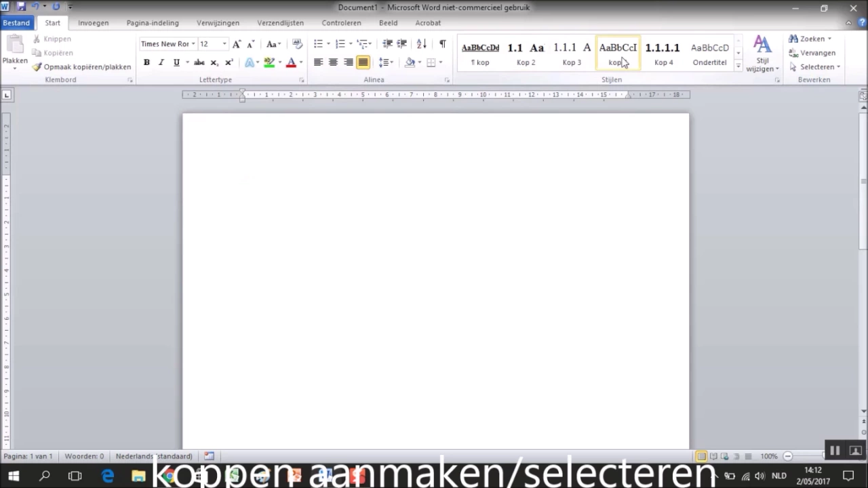The image size is (868, 488).
Task: Apply the Kop 3 style
Action: (572, 54)
